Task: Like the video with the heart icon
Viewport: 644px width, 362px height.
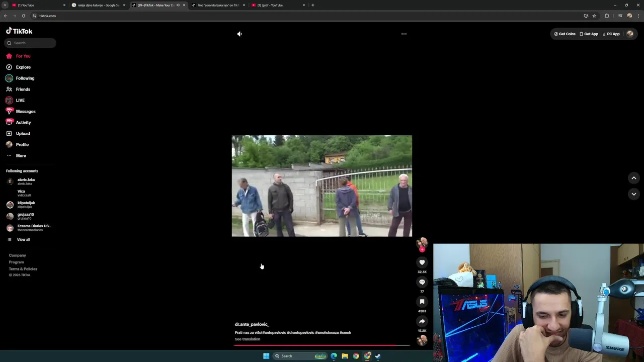Action: click(x=422, y=262)
